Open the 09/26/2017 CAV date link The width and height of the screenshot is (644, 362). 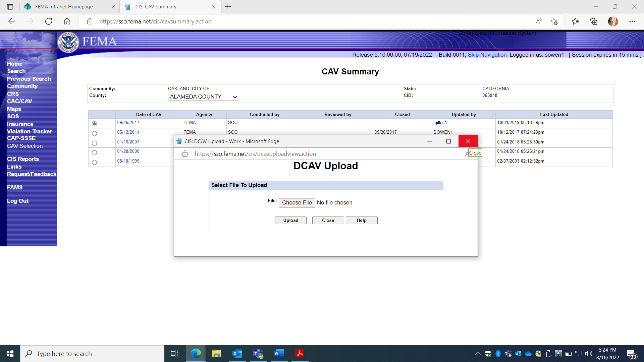(x=128, y=123)
